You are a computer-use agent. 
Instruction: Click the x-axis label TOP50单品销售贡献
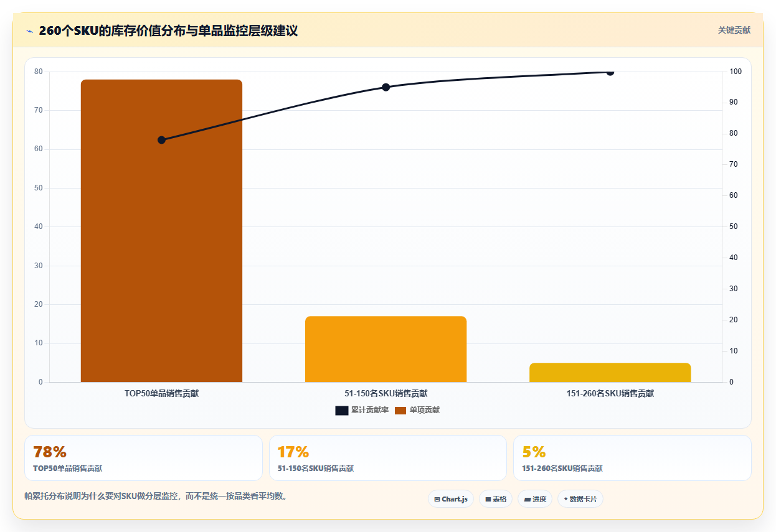pyautogui.click(x=161, y=393)
